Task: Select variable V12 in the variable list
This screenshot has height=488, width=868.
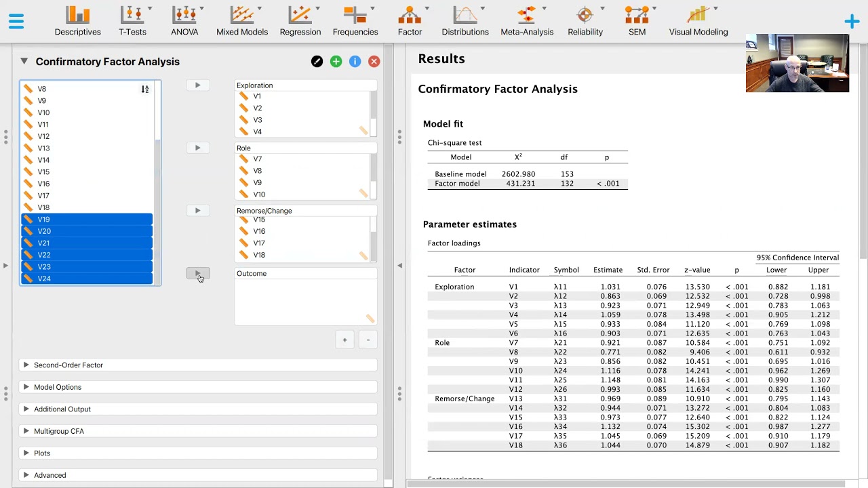Action: 87,136
